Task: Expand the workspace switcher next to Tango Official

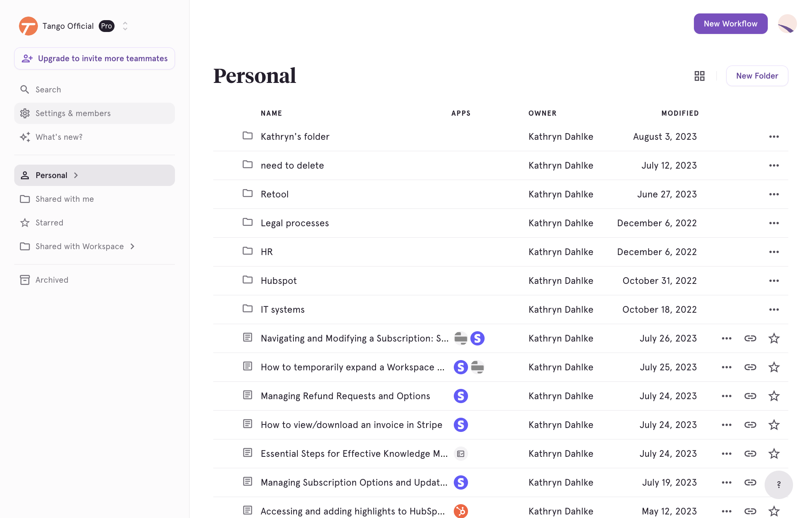Action: point(125,26)
